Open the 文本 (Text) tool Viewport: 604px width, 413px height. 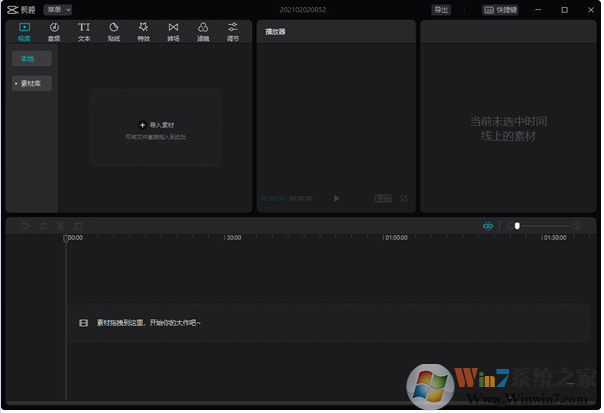(84, 31)
